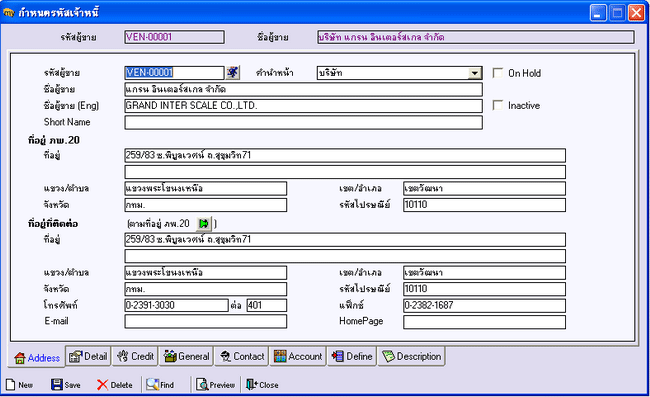Click the New document icon
Viewport: 650px width, 397px height.
[10, 385]
